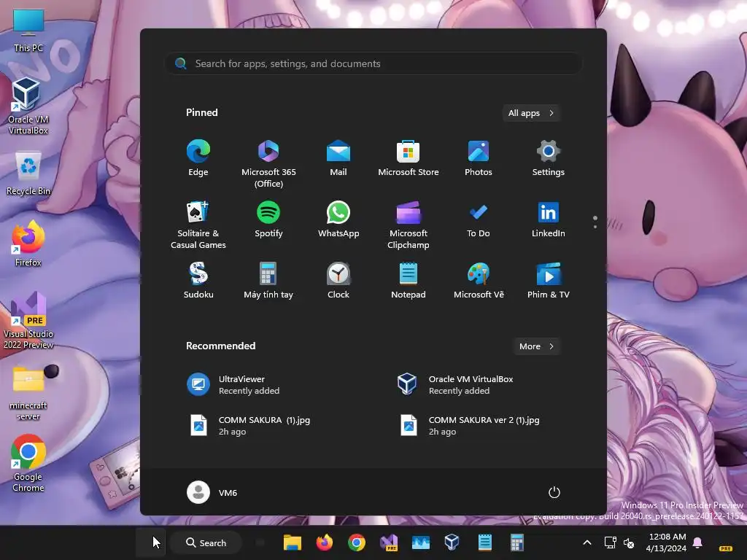Show hidden tray icons chevron

(x=587, y=542)
